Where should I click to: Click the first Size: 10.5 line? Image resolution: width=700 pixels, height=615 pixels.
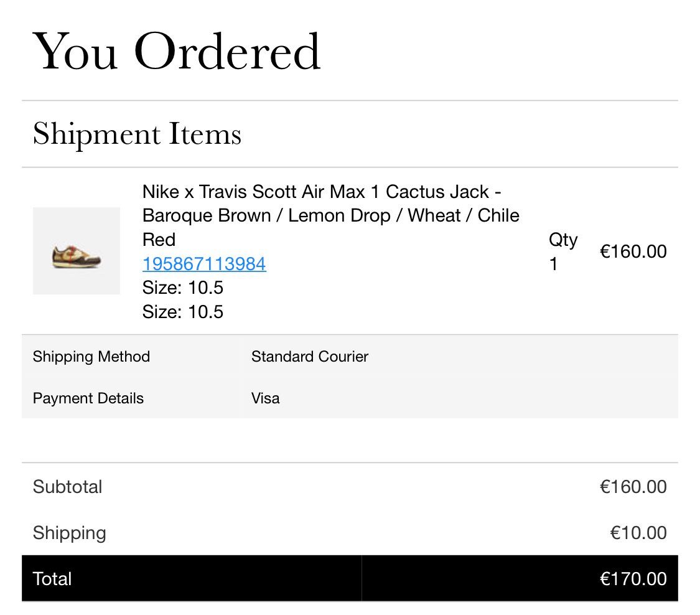click(182, 287)
